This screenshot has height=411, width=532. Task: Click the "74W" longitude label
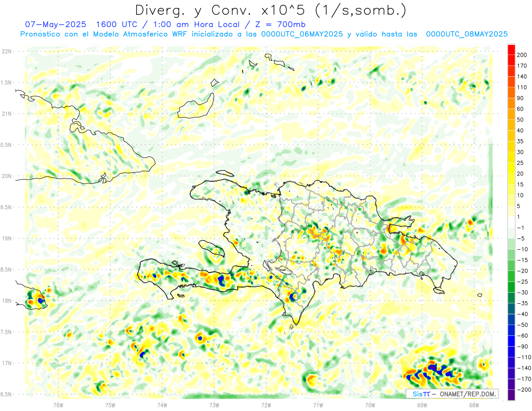click(162, 405)
